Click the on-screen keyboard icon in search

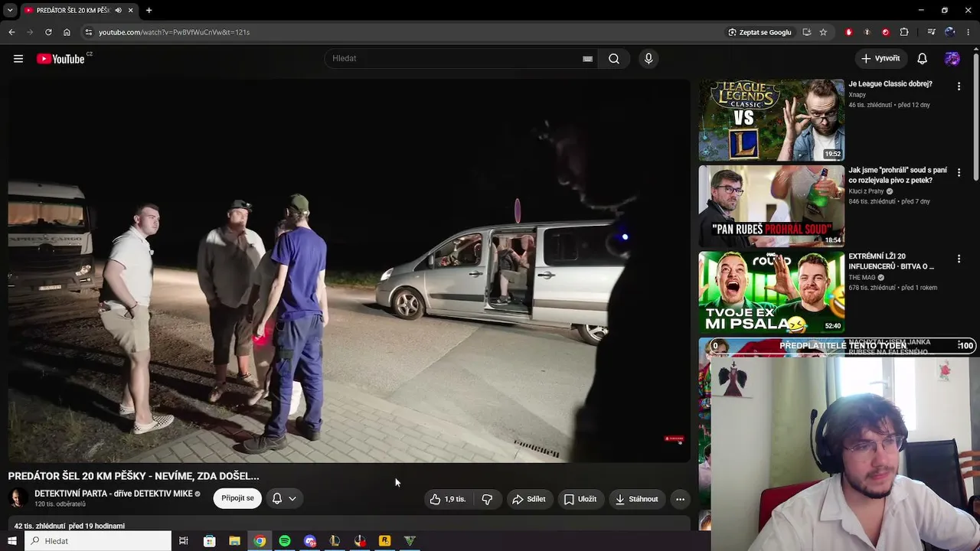tap(587, 59)
